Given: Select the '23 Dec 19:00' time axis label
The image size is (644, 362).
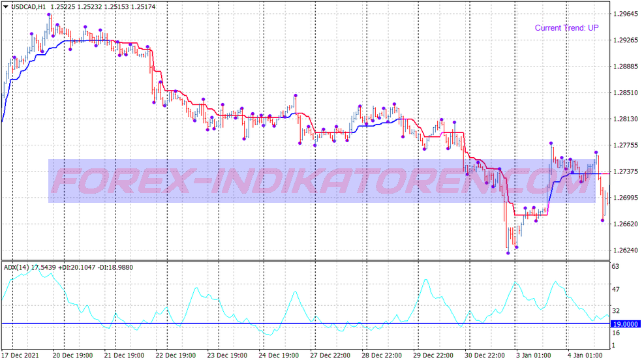Looking at the screenshot, I should coord(227,355).
